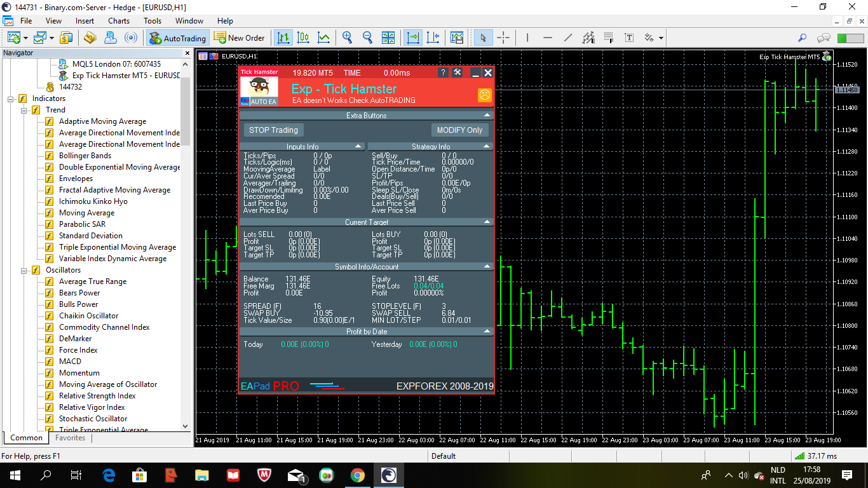Close the Navigator panel
The width and height of the screenshot is (868, 488).
(x=187, y=53)
